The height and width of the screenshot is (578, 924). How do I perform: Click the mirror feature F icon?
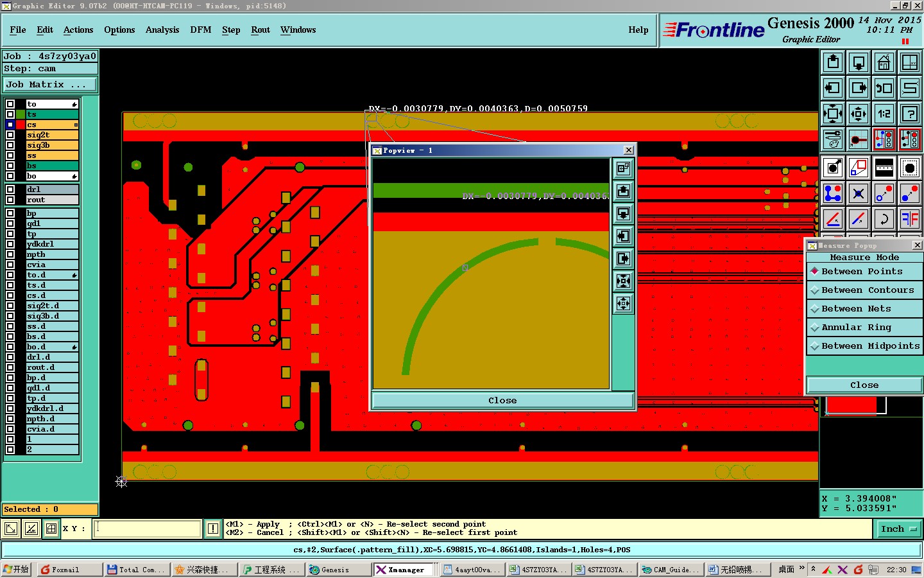[x=910, y=219]
